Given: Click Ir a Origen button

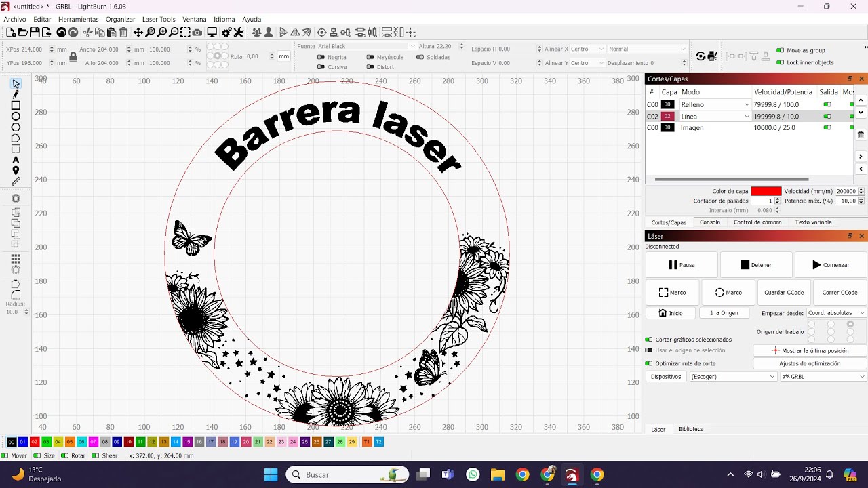Looking at the screenshot, I should point(724,313).
